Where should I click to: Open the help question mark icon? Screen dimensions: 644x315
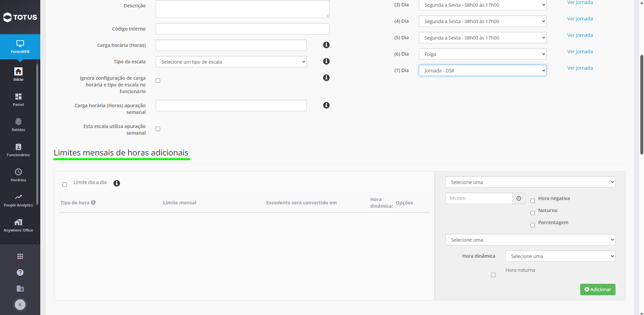click(x=20, y=272)
